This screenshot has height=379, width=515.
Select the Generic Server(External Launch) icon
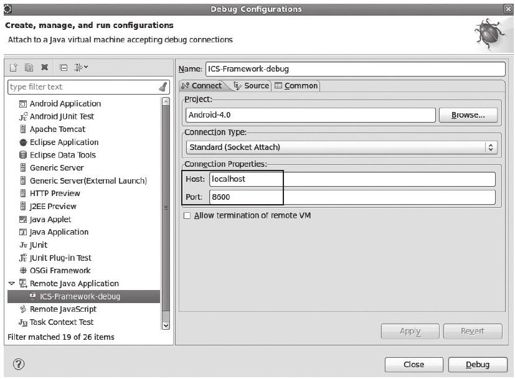tap(23, 181)
